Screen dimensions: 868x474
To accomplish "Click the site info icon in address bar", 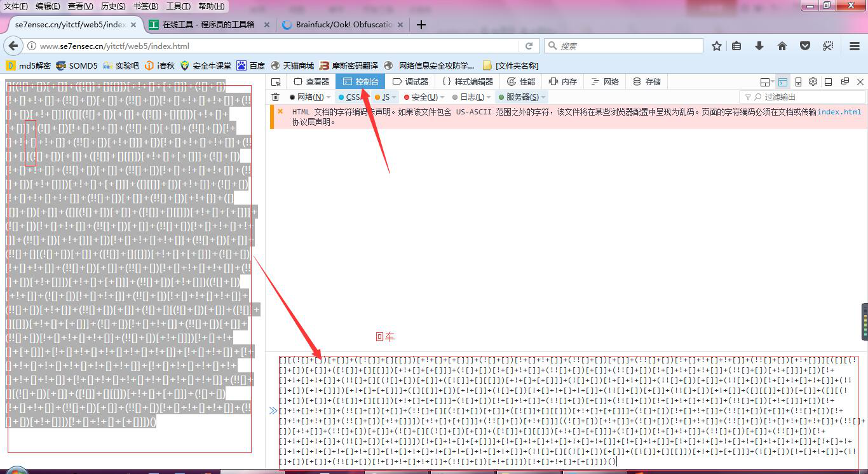I will coord(31,46).
